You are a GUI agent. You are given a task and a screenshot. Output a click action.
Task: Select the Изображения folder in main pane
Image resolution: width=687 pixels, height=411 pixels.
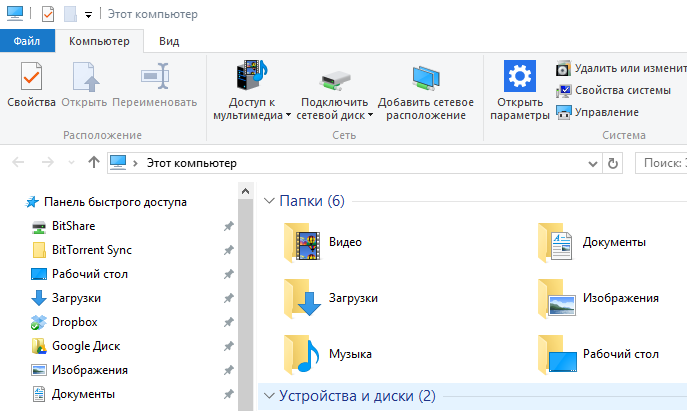click(x=598, y=298)
